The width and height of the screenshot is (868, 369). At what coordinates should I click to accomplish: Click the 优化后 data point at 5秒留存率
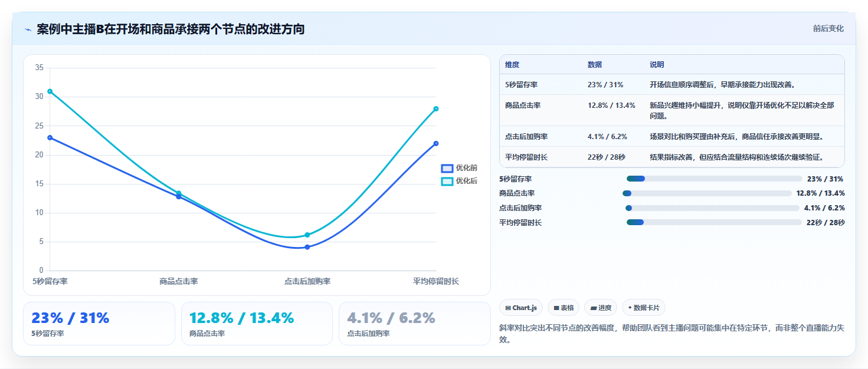point(50,91)
